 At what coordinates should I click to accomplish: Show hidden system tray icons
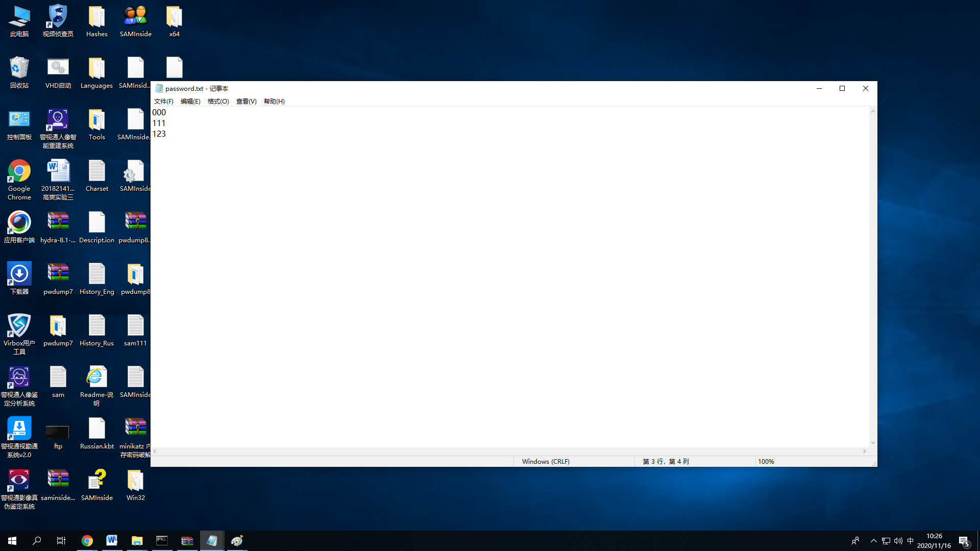tap(873, 541)
